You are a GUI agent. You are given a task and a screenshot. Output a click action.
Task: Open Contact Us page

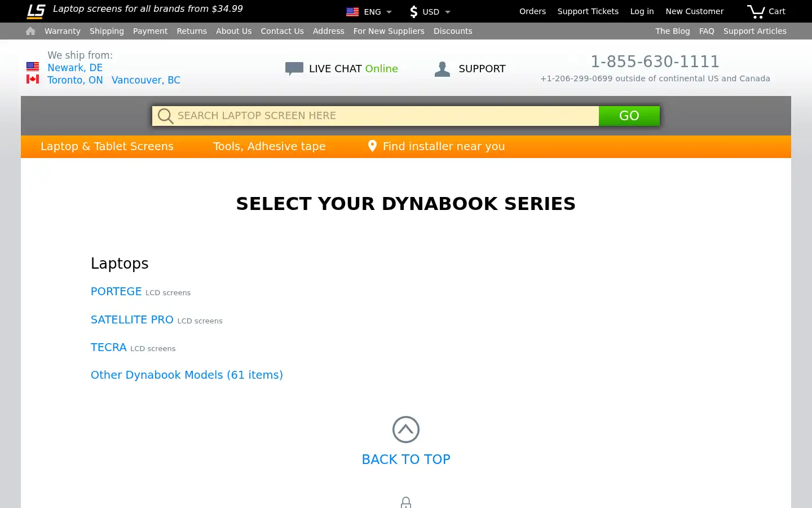pyautogui.click(x=283, y=31)
